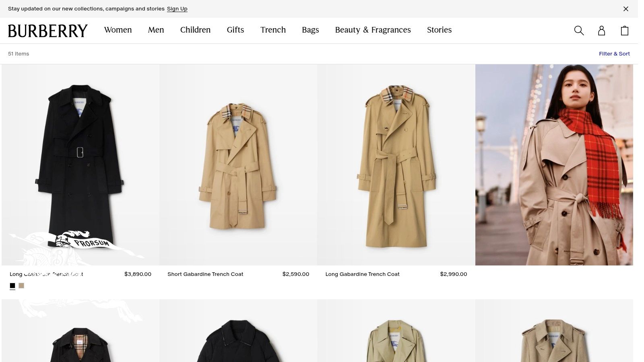Open the Children menu
Viewport: 644px width, 362px height.
[195, 30]
